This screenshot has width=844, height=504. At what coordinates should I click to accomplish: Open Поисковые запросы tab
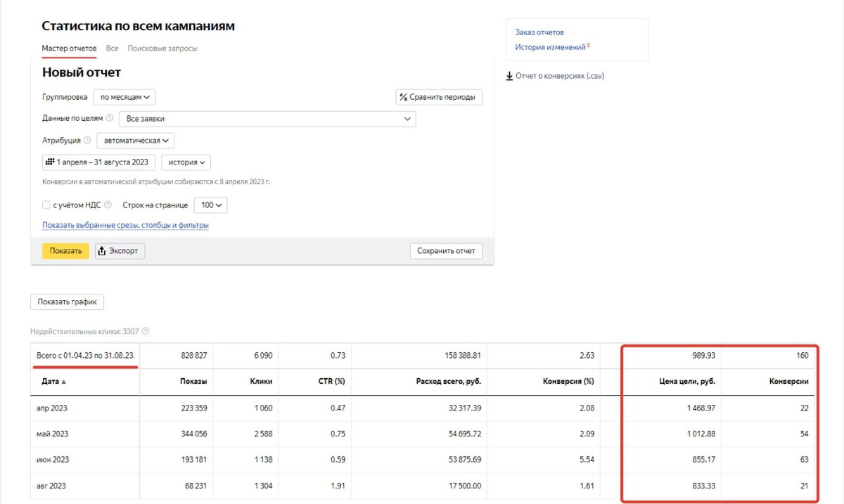click(162, 49)
